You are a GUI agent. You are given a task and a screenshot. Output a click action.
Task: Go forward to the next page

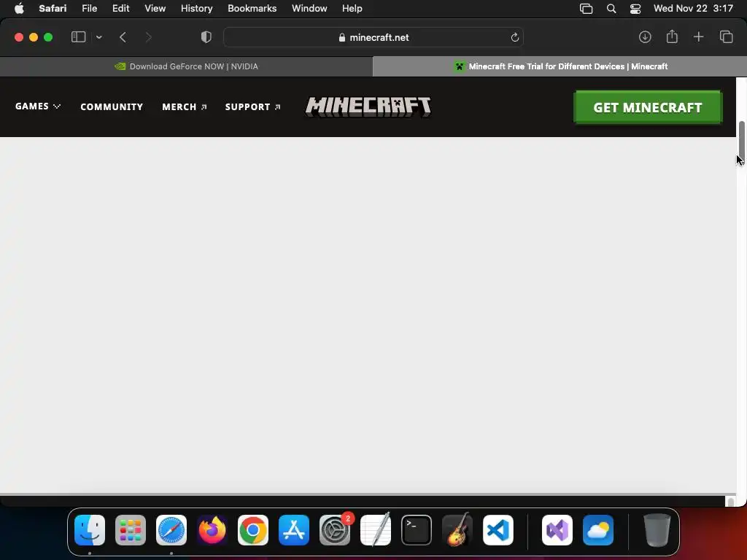pos(148,37)
